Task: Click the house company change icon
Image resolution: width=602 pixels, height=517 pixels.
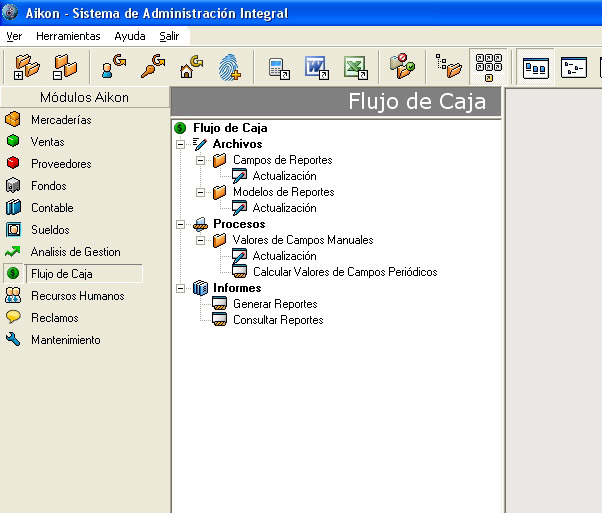Action: tap(191, 67)
